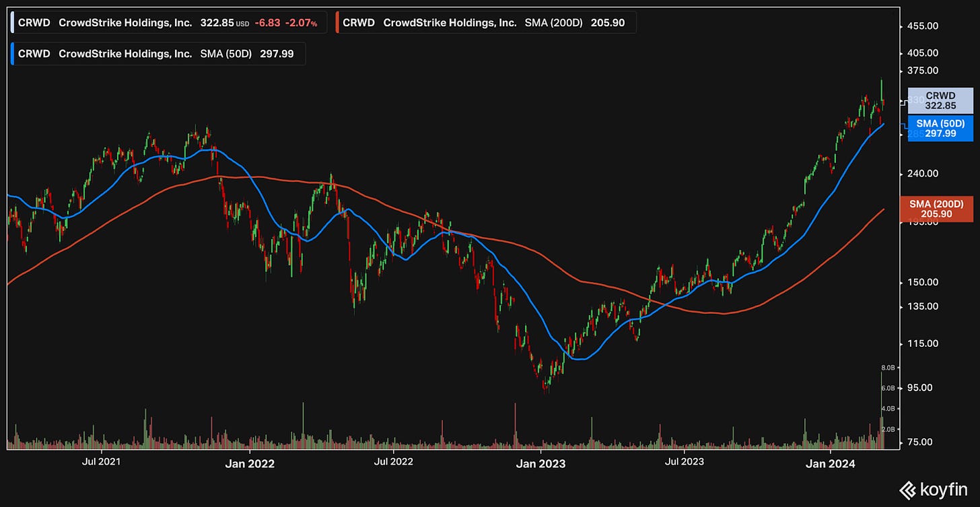Click the Jul 2022 date axis label

pyautogui.click(x=393, y=463)
